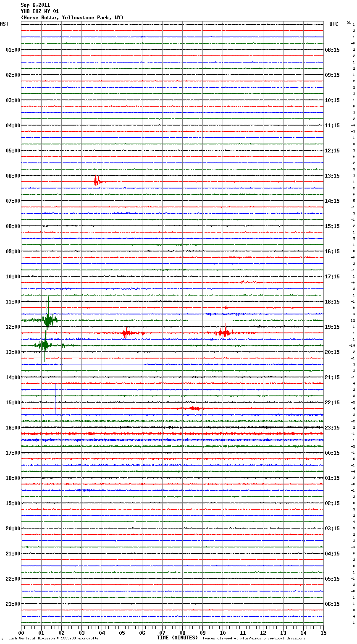Viewport: 357px width, 644px height.
Task: Select the 21:00 MST time label
Action: coord(13,554)
